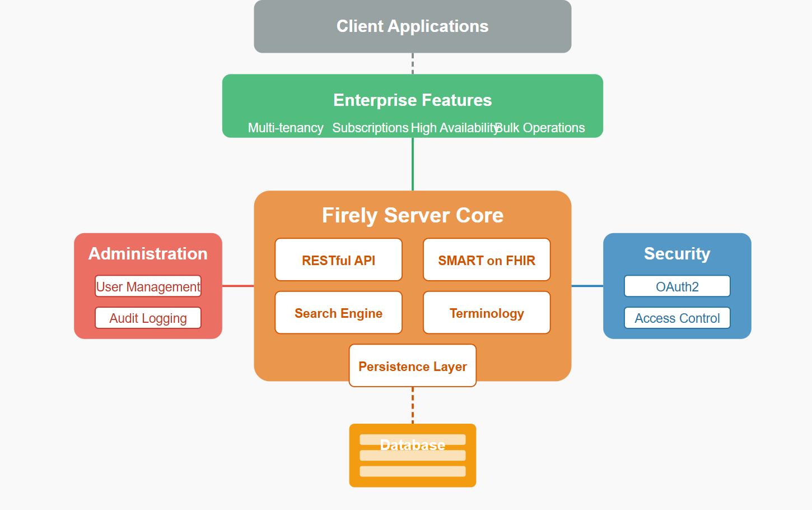The width and height of the screenshot is (812, 510).
Task: Click the Multi-tenancy label
Action: point(286,128)
